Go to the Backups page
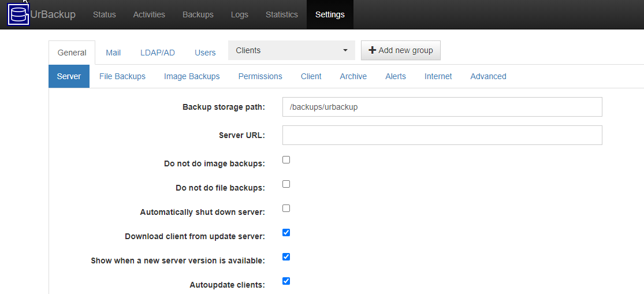This screenshot has height=294, width=644. (198, 15)
